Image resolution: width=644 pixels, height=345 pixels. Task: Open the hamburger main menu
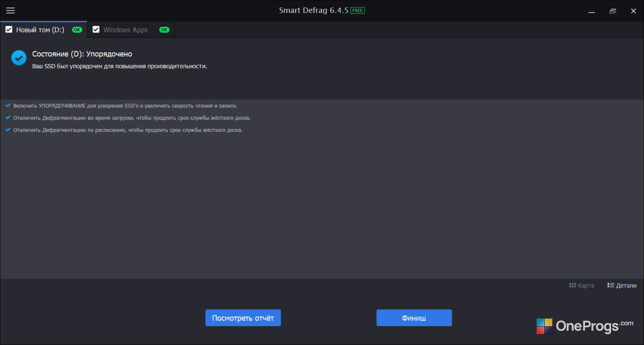[x=10, y=11]
